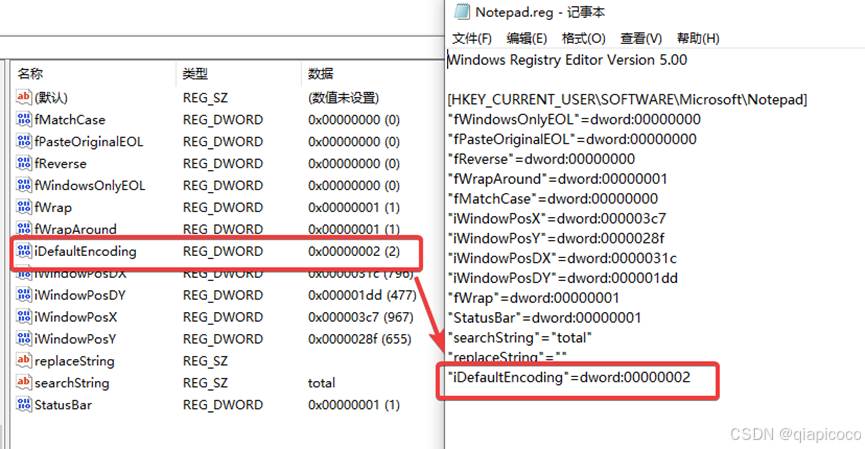Click the "iWindowPosDY"=dword:000001dd line
This screenshot has width=865, height=449.
[x=563, y=278]
